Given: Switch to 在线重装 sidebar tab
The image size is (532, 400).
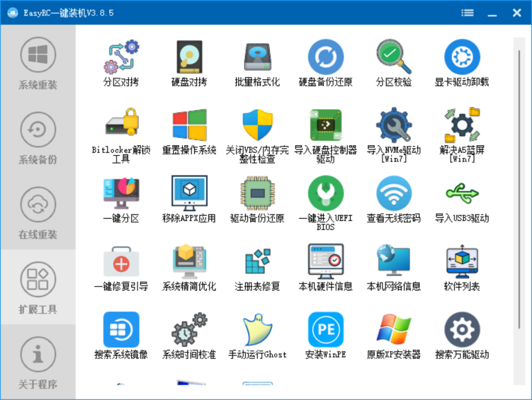Looking at the screenshot, I should point(38,212).
